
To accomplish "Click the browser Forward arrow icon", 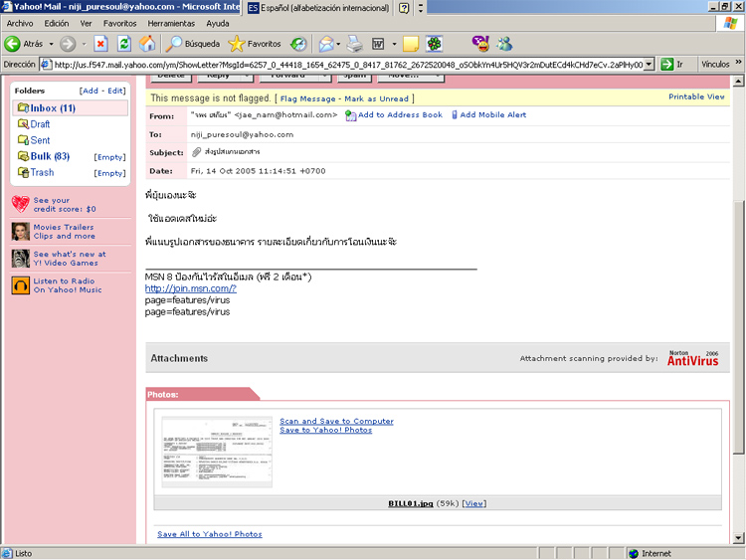I will 68,44.
